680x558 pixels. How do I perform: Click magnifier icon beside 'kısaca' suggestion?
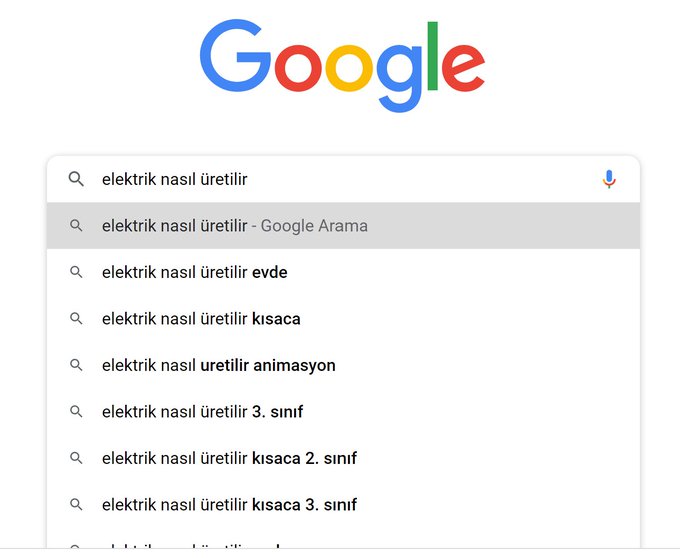tap(76, 318)
